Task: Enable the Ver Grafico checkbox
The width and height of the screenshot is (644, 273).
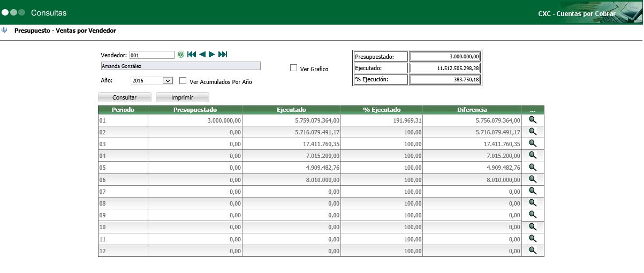Action: click(293, 68)
